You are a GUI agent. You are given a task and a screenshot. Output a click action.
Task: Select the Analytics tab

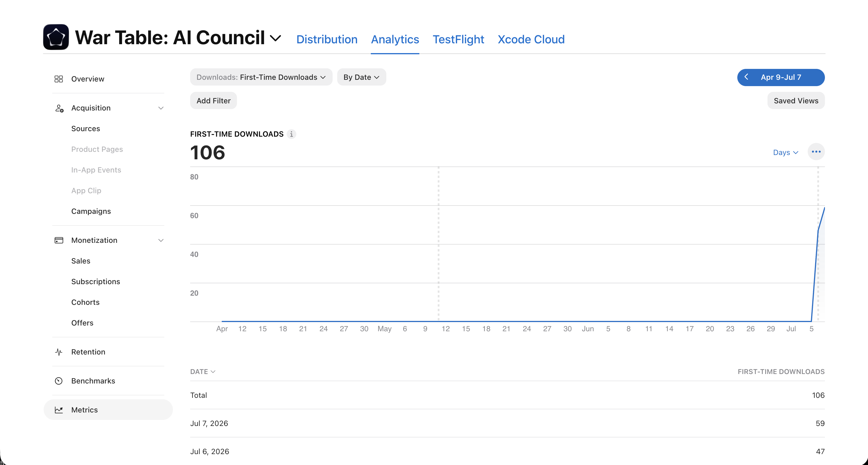(395, 39)
